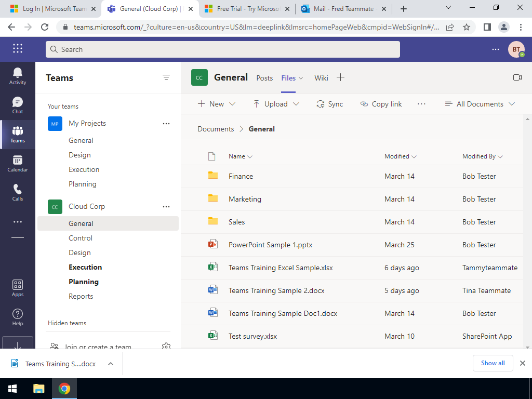This screenshot has width=532, height=399.
Task: Open Windows Start menu
Action: [12, 389]
